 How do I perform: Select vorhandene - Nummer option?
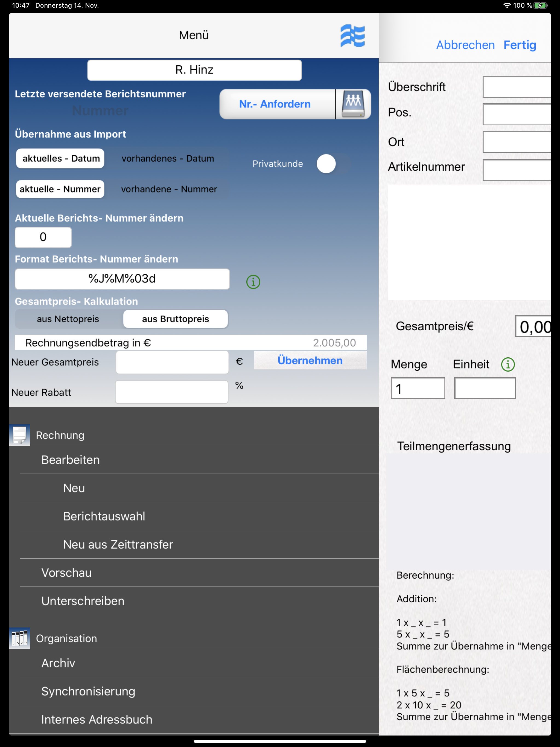pyautogui.click(x=169, y=189)
